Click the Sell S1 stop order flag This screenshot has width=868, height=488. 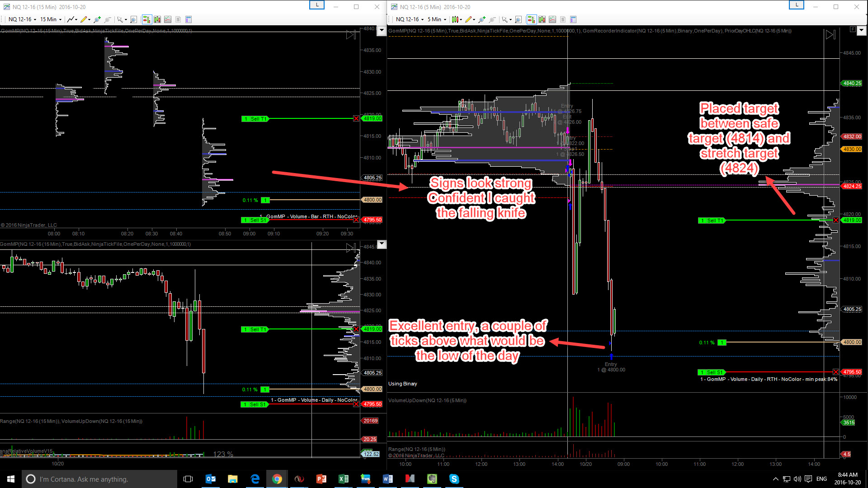tap(712, 372)
